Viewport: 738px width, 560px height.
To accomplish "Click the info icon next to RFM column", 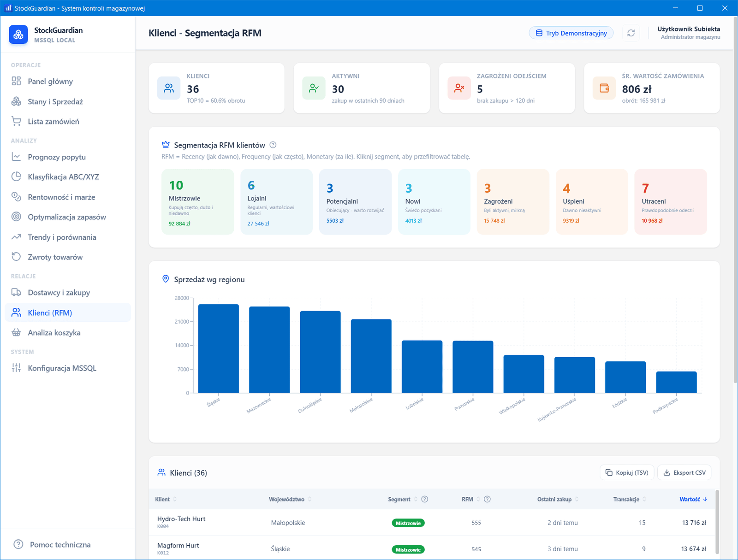I will click(487, 499).
